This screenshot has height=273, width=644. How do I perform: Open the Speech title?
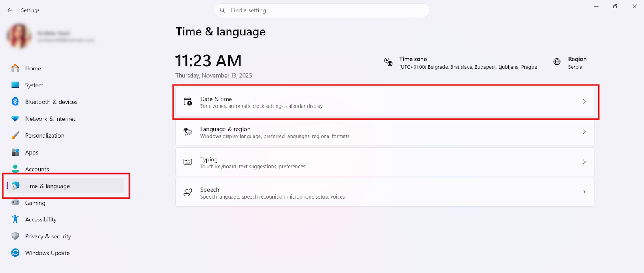[210, 190]
